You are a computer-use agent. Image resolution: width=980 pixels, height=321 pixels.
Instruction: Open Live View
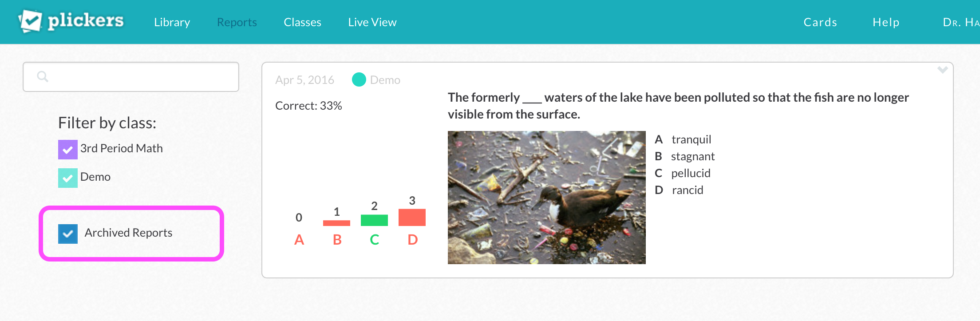tap(372, 22)
